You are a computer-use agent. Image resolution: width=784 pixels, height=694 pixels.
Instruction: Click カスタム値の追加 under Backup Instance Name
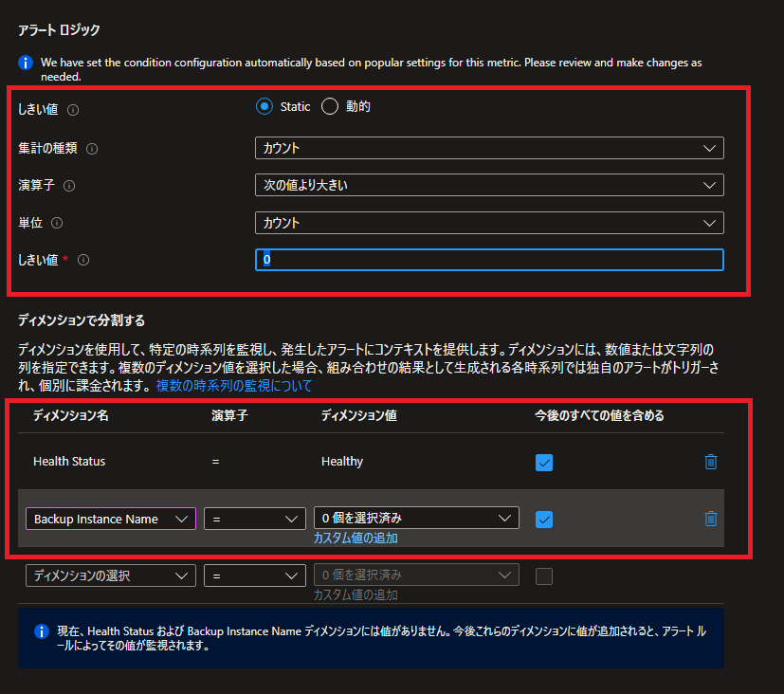[356, 538]
